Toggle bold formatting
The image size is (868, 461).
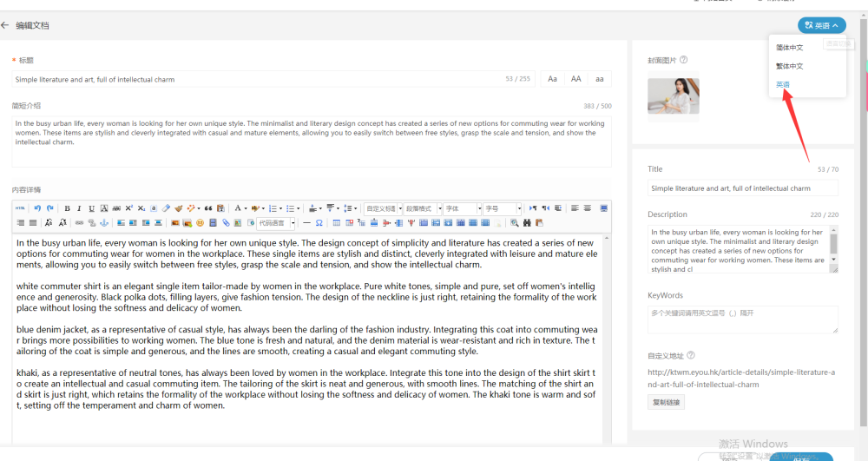coord(67,208)
